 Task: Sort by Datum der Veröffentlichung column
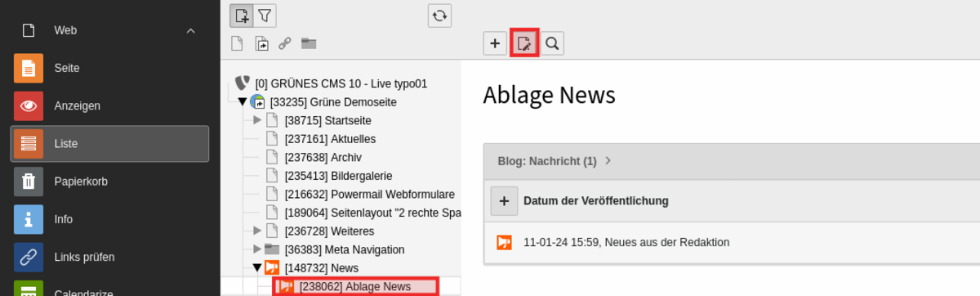(x=596, y=200)
